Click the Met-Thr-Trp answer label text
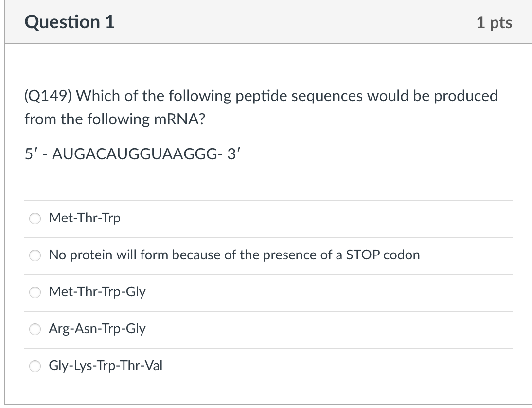The image size is (532, 408). click(x=85, y=219)
